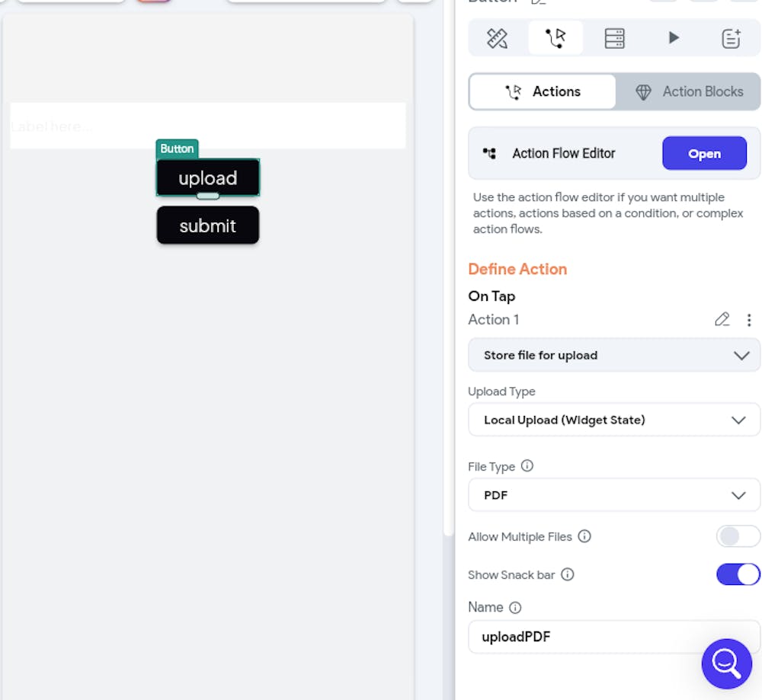This screenshot has width=762, height=700.
Task: Select the actions flow tab icon
Action: (x=556, y=38)
